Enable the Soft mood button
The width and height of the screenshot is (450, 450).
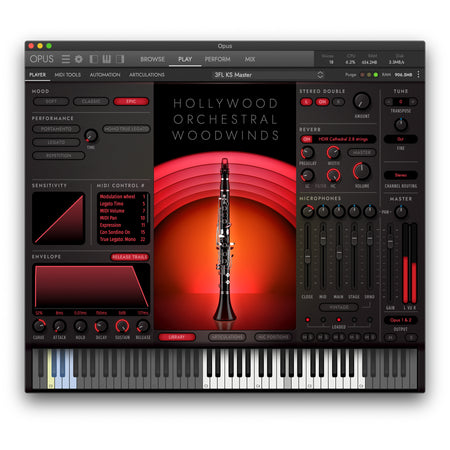point(51,101)
